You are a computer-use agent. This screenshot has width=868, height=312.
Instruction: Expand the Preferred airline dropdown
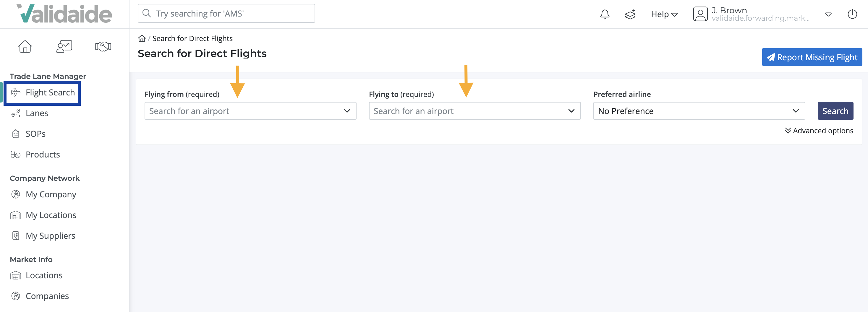(x=699, y=111)
